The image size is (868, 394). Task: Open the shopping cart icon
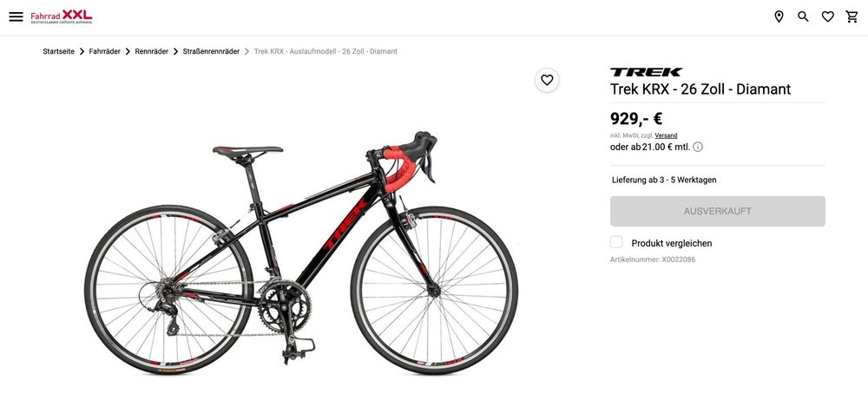pos(852,16)
